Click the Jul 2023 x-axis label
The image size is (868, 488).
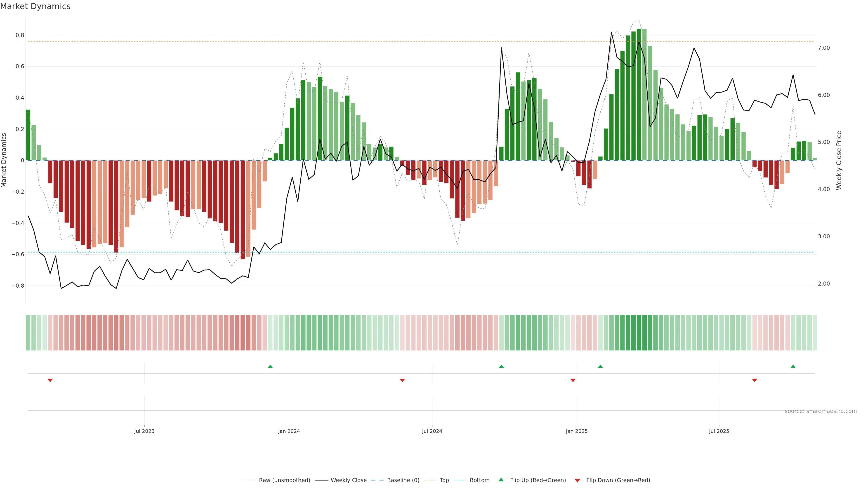coord(144,431)
